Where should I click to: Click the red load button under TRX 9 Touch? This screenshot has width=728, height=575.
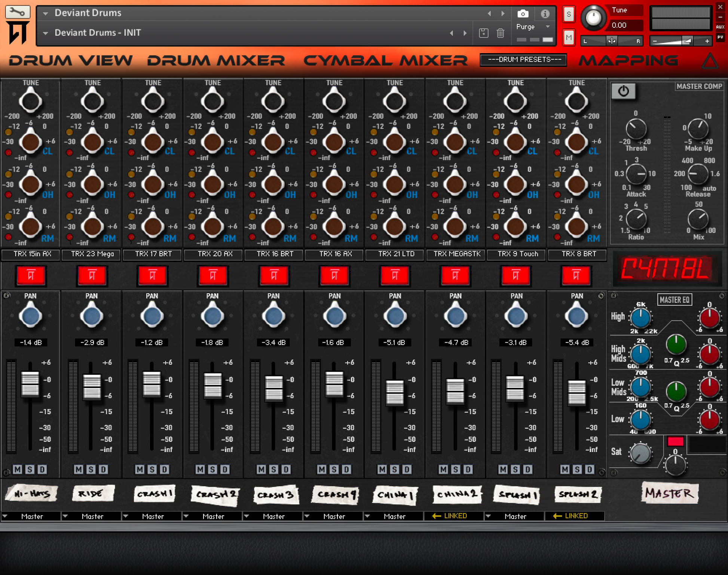coord(516,276)
